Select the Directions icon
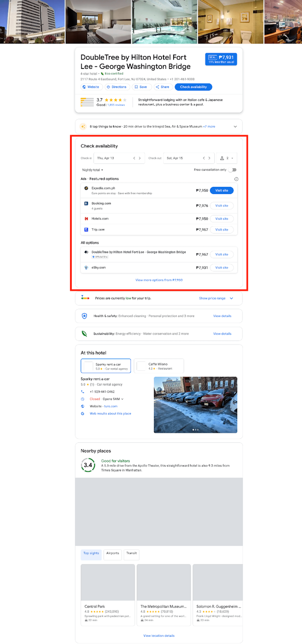Viewport: 302px width, 644px height. pos(109,87)
